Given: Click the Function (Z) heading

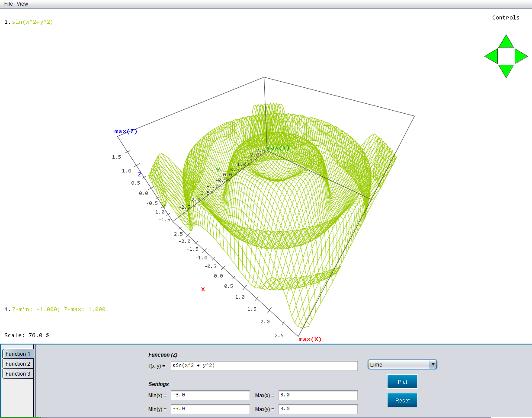Looking at the screenshot, I should (163, 355).
